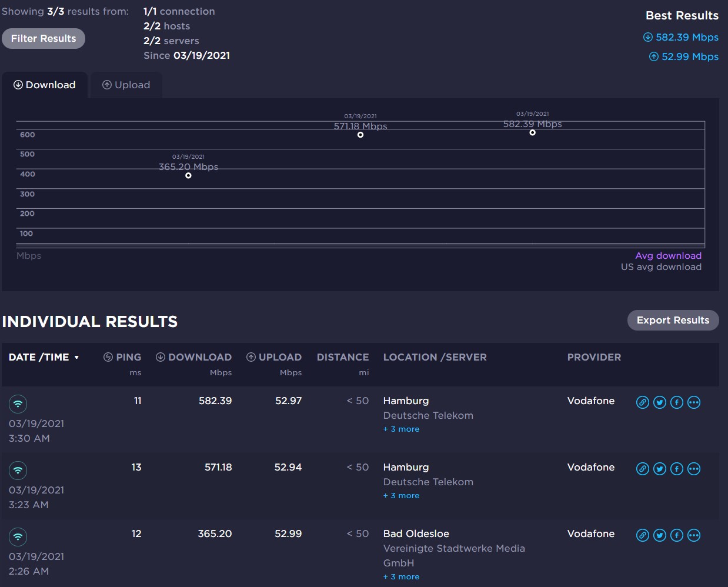Sort results by Upload column header
This screenshot has width=728, height=587.
274,357
